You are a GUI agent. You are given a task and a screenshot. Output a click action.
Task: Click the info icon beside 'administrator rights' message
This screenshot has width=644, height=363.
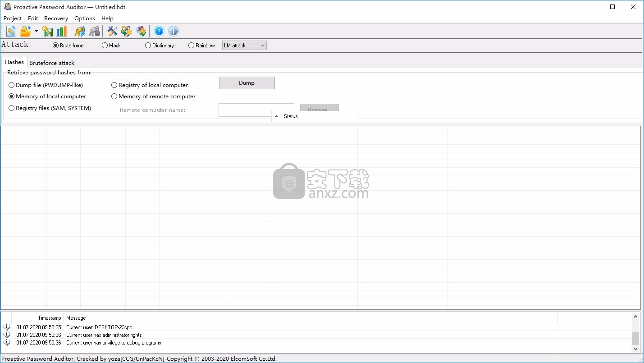point(6,335)
